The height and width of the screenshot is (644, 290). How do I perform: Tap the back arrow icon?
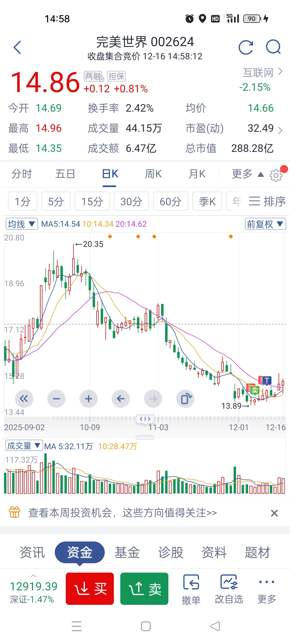pyautogui.click(x=17, y=47)
